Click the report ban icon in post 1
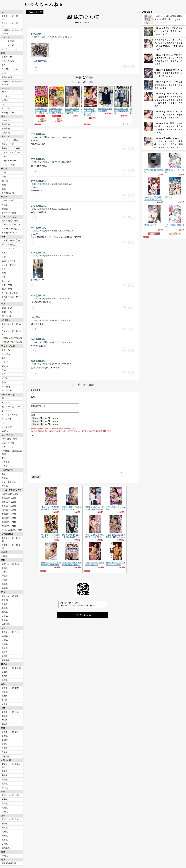 [133, 67]
